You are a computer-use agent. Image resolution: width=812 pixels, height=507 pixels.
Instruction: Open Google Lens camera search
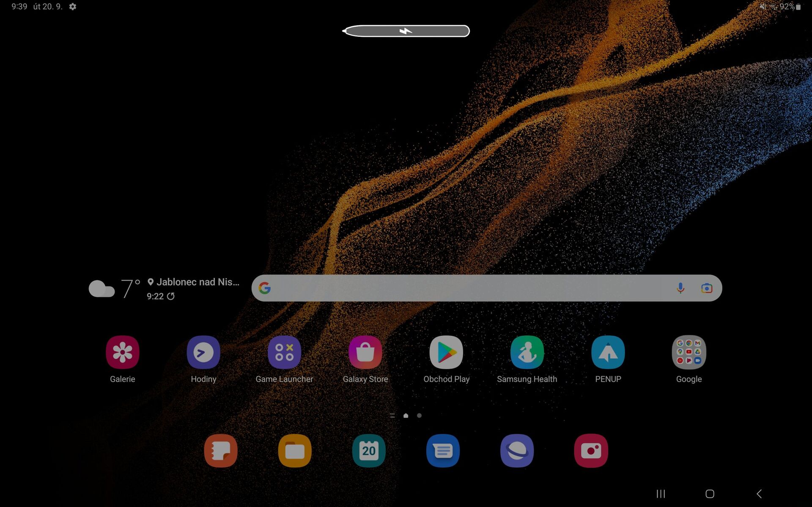point(707,288)
